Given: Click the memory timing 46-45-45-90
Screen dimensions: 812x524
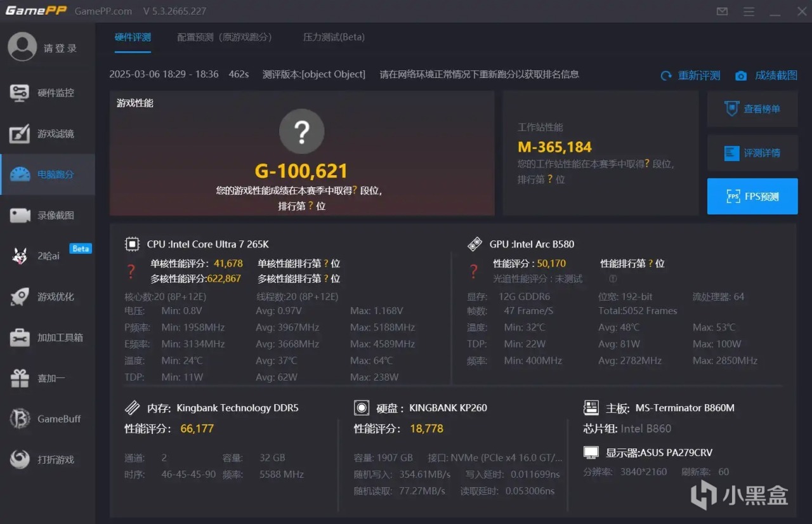Looking at the screenshot, I should (x=188, y=475).
